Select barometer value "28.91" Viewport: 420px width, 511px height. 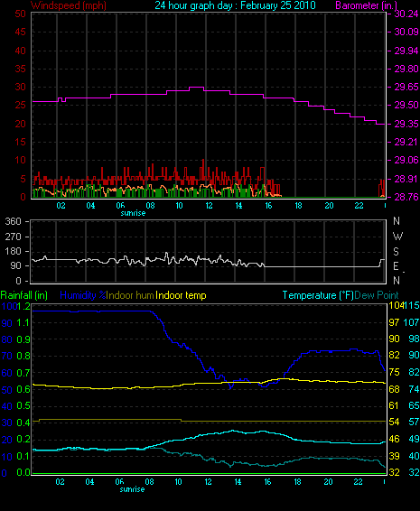406,179
